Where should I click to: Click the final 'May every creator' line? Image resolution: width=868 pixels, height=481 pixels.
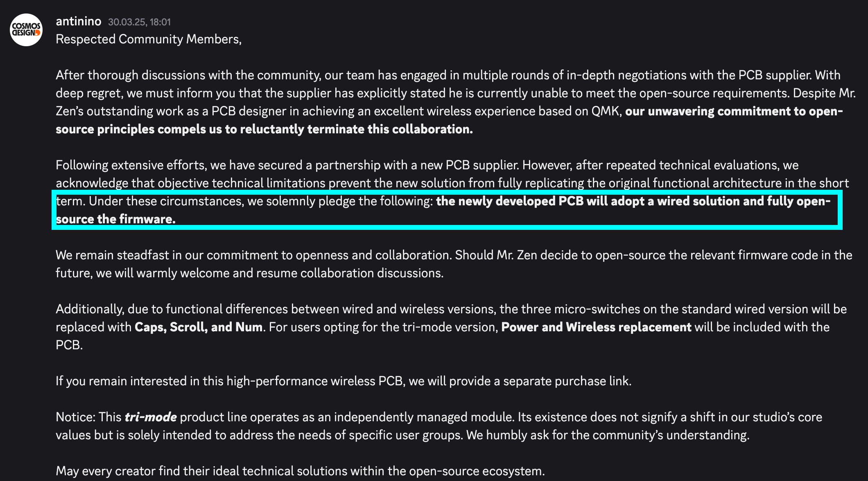pos(300,471)
